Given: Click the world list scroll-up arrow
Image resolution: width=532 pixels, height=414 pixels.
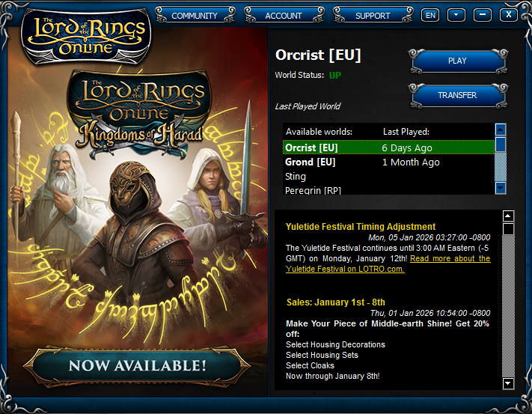Looking at the screenshot, I should 501,130.
